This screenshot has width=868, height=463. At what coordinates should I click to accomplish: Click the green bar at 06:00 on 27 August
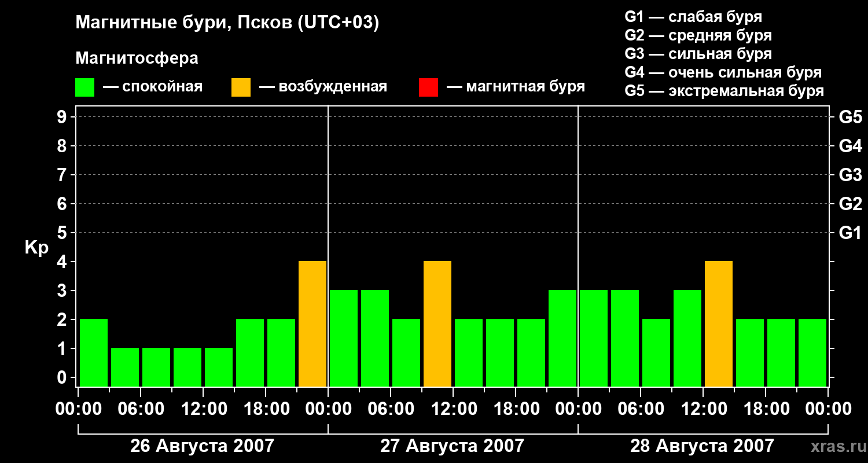[x=406, y=352]
